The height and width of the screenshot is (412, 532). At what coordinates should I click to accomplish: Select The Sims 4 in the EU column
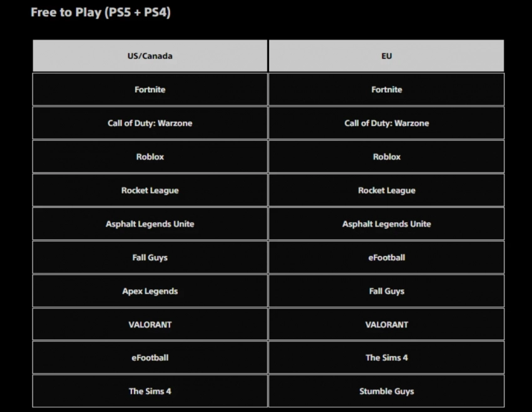point(386,358)
